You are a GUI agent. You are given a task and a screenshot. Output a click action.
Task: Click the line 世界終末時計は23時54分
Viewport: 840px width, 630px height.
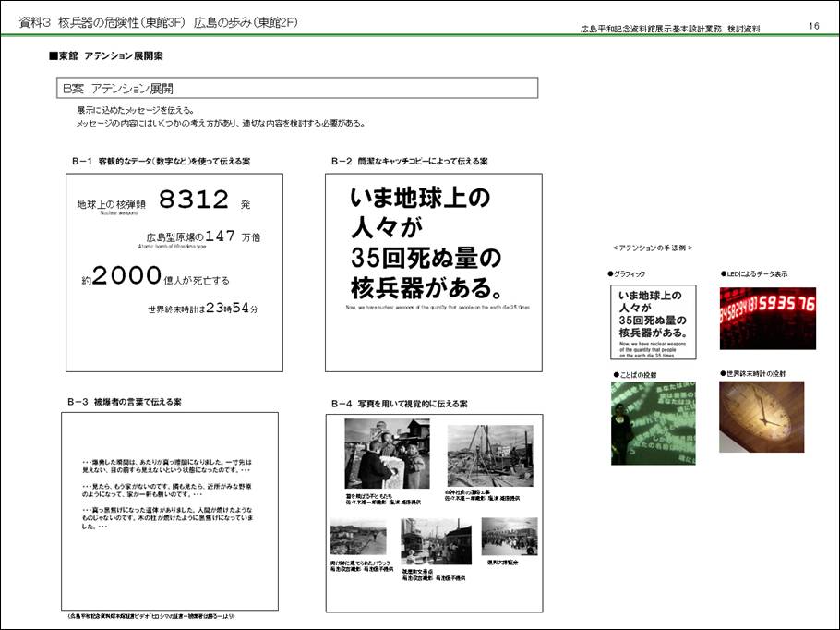click(203, 309)
